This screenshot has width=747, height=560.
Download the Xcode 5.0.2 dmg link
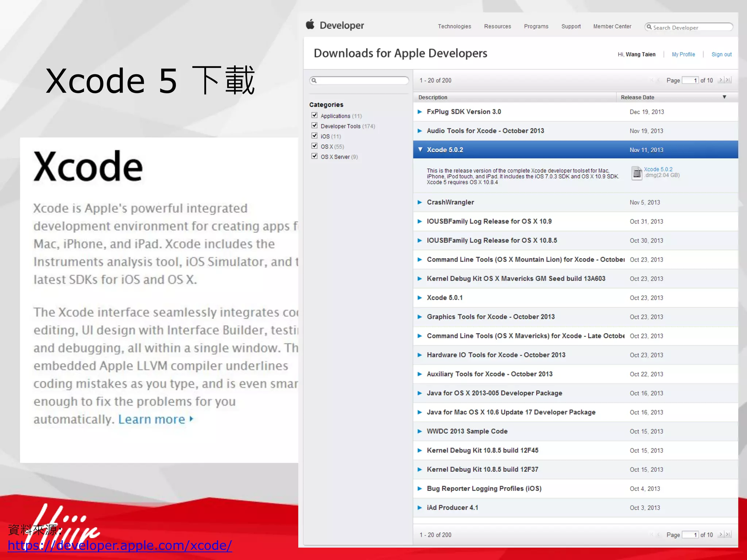coord(658,169)
